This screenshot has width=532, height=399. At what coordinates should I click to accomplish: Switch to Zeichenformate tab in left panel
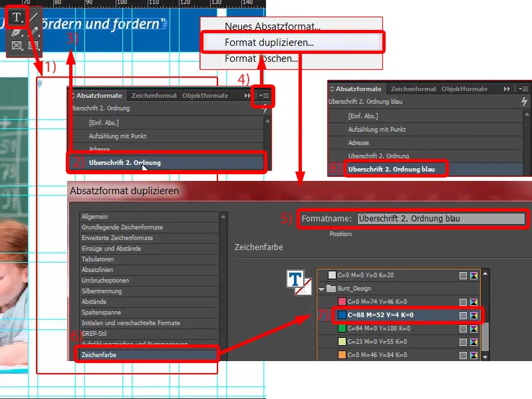pyautogui.click(x=154, y=96)
